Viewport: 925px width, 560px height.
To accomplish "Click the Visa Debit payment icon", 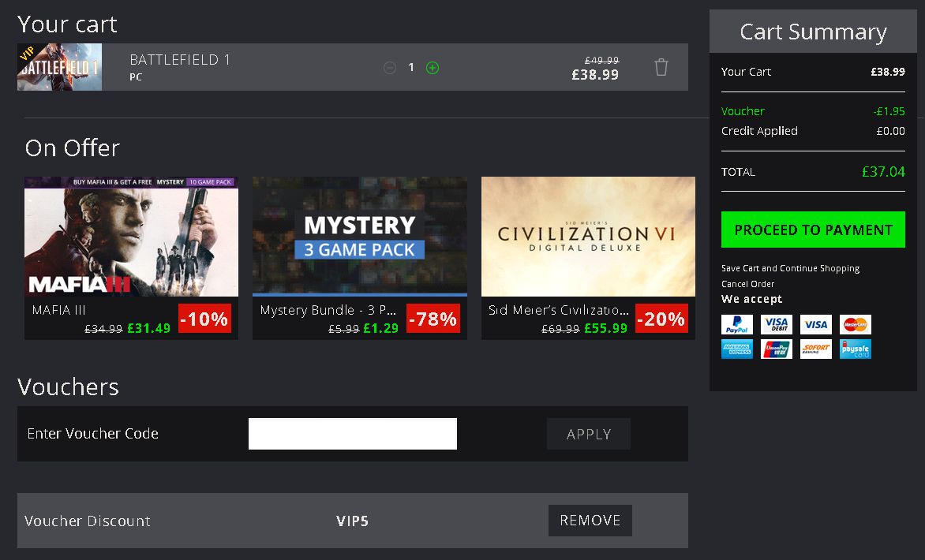I will pyautogui.click(x=777, y=325).
